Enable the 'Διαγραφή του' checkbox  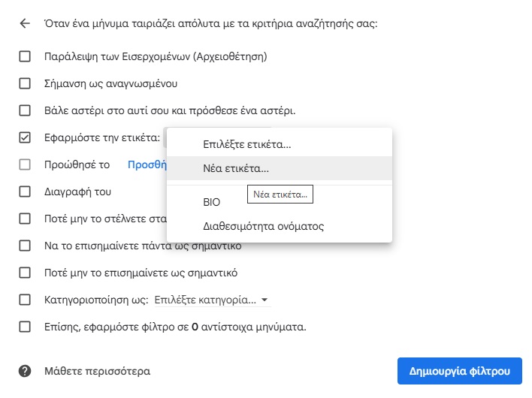(25, 191)
